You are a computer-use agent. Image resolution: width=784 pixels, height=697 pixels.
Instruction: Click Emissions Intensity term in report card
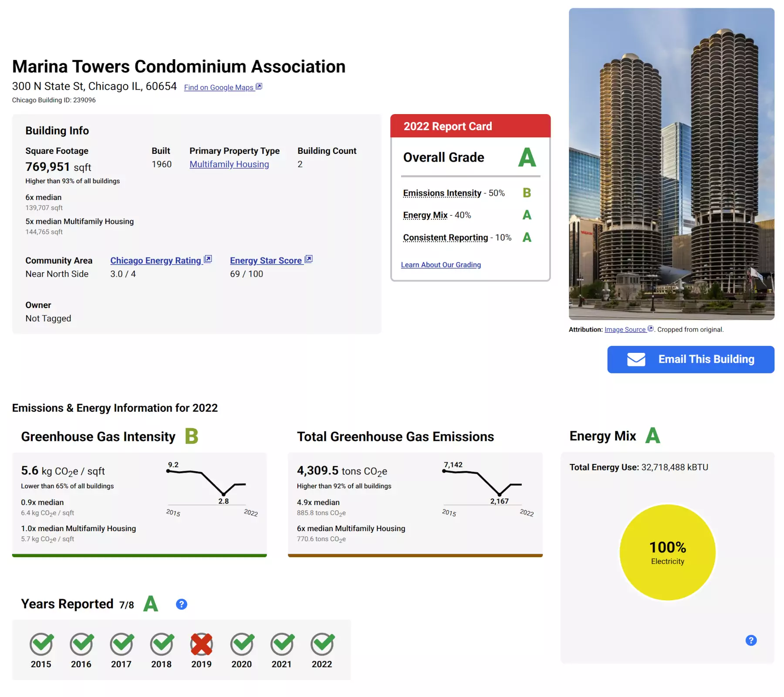click(442, 193)
